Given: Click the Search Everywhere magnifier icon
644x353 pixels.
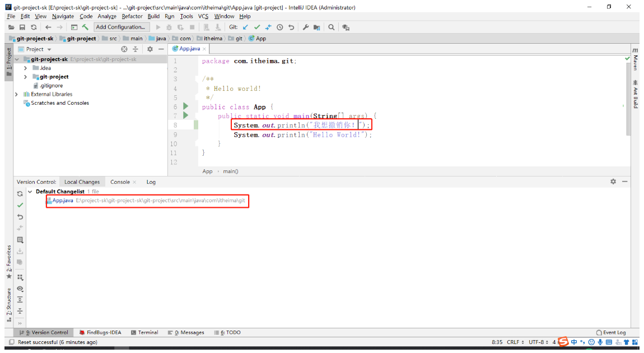Looking at the screenshot, I should pos(331,27).
